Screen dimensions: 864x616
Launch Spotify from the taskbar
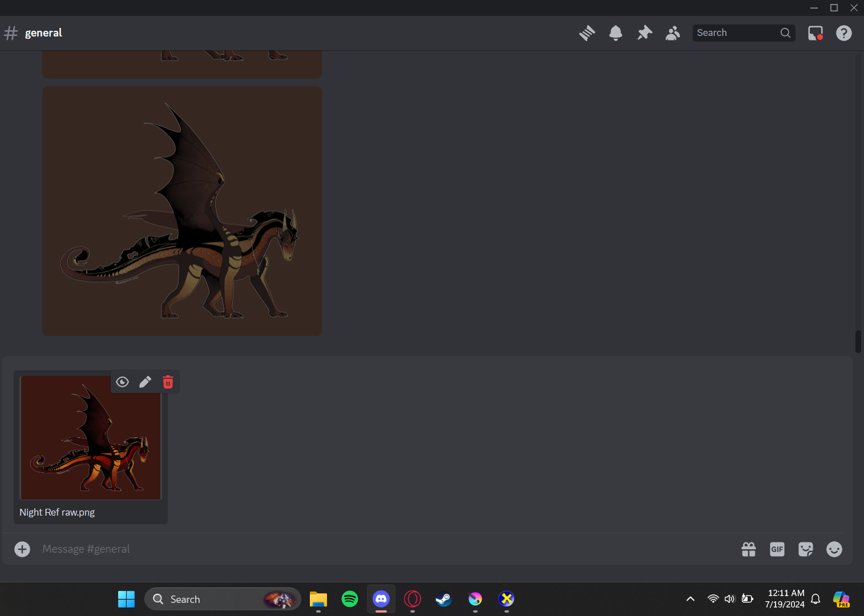pos(350,599)
